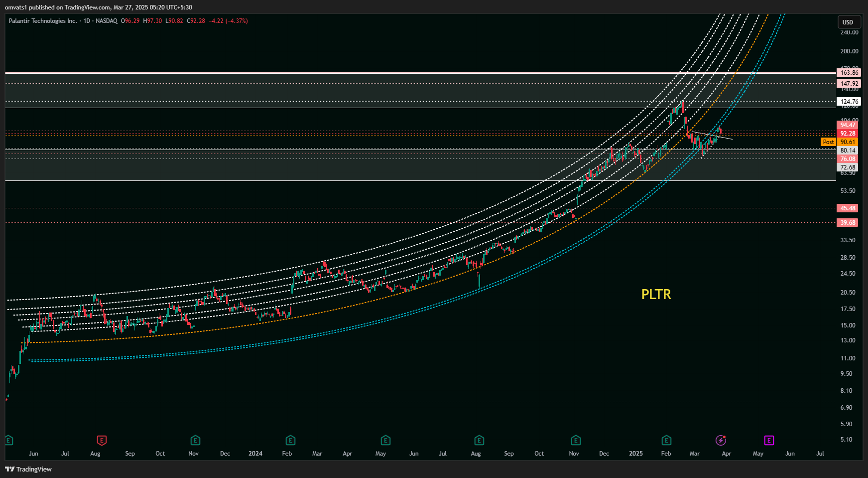Image resolution: width=868 pixels, height=478 pixels.
Task: Click the high value H97.30 in legend
Action: click(x=152, y=21)
